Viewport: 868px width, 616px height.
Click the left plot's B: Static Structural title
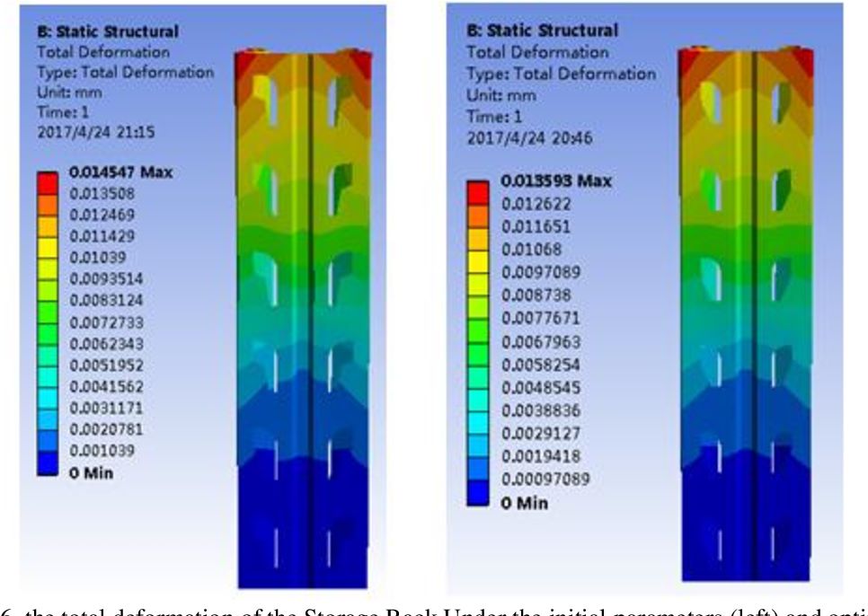click(x=107, y=31)
